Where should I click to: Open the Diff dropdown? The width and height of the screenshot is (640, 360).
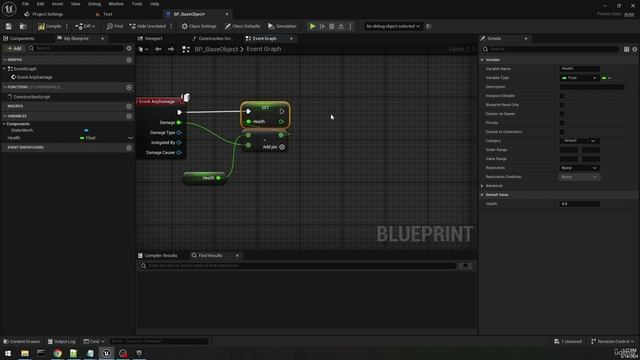tap(85, 26)
